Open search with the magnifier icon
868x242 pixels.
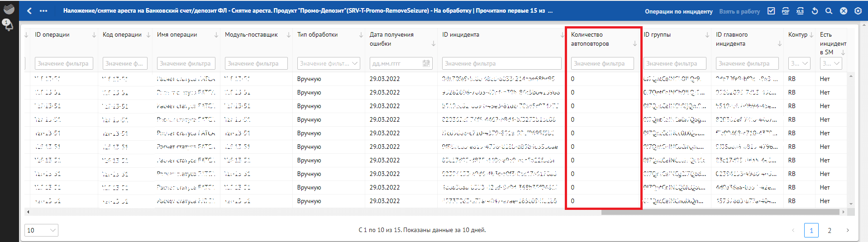pyautogui.click(x=829, y=11)
